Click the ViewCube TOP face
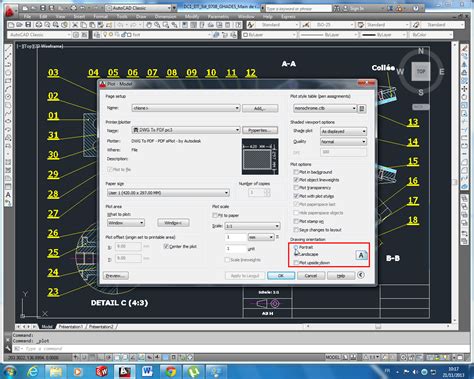The image size is (474, 379). coord(421,71)
